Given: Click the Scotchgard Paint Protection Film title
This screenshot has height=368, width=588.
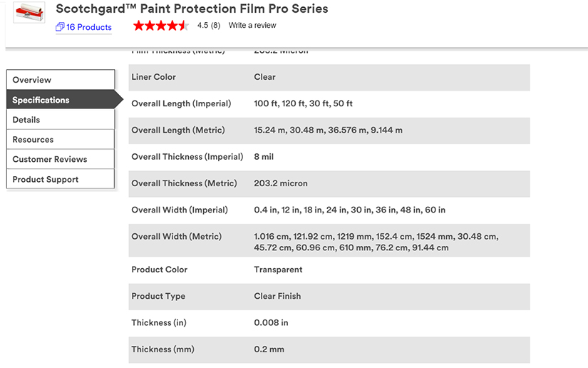Looking at the screenshot, I should pos(192,9).
